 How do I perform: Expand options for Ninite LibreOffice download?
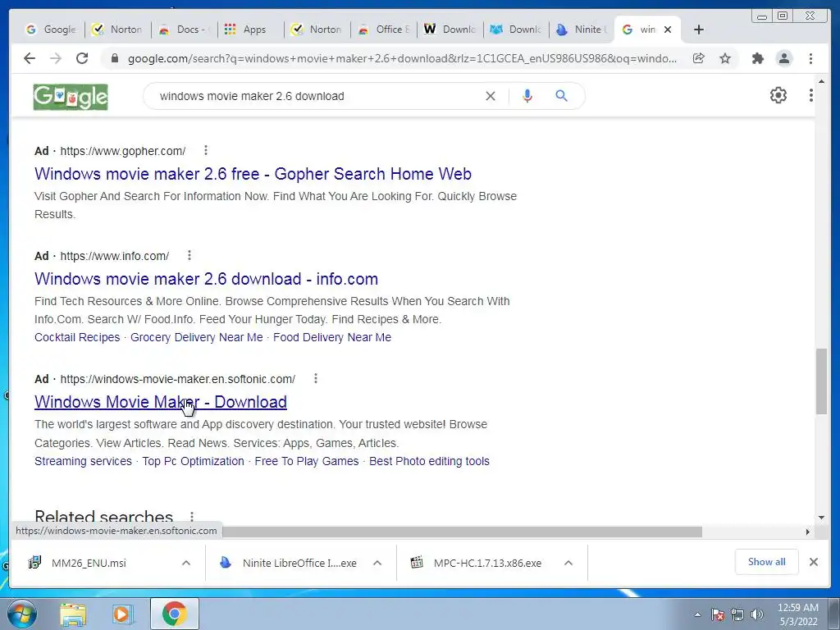(377, 563)
